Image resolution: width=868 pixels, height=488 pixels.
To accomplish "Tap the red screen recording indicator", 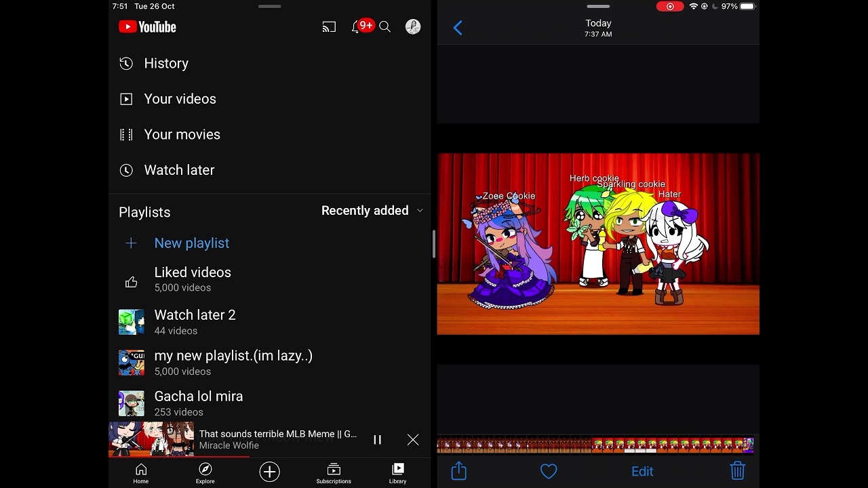I will [x=670, y=6].
